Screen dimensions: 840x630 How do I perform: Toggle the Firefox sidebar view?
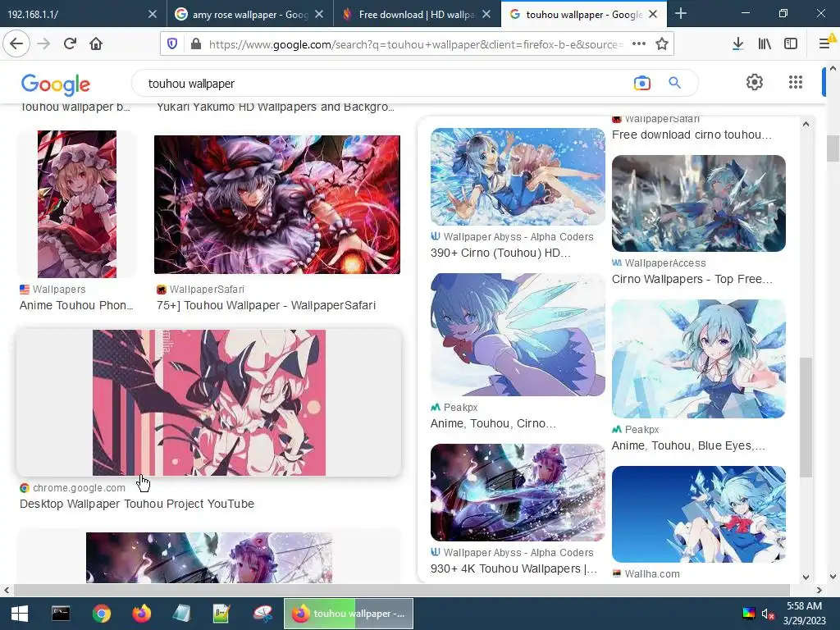click(x=791, y=44)
